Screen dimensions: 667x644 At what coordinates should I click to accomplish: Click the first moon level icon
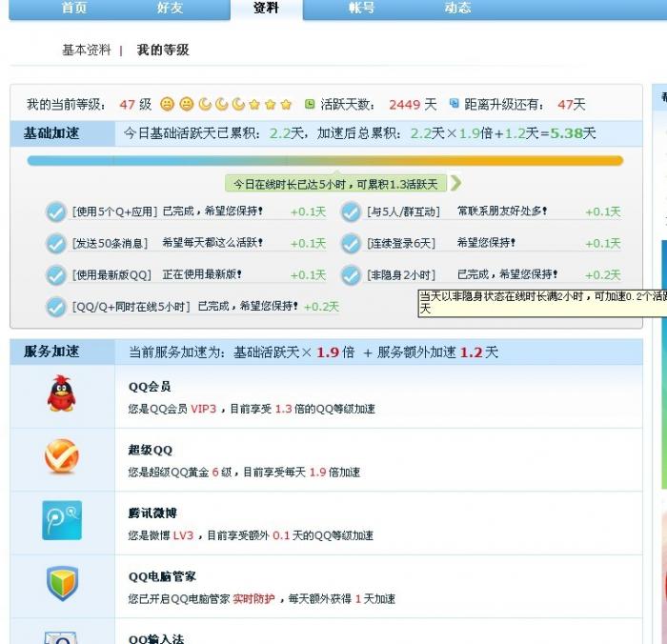pyautogui.click(x=205, y=104)
